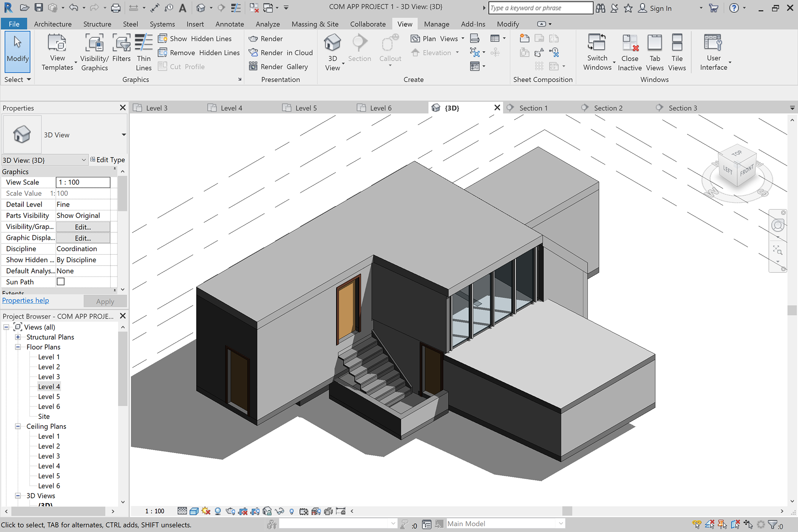Toggle Thin Lines display
The width and height of the screenshot is (798, 532).
143,53
